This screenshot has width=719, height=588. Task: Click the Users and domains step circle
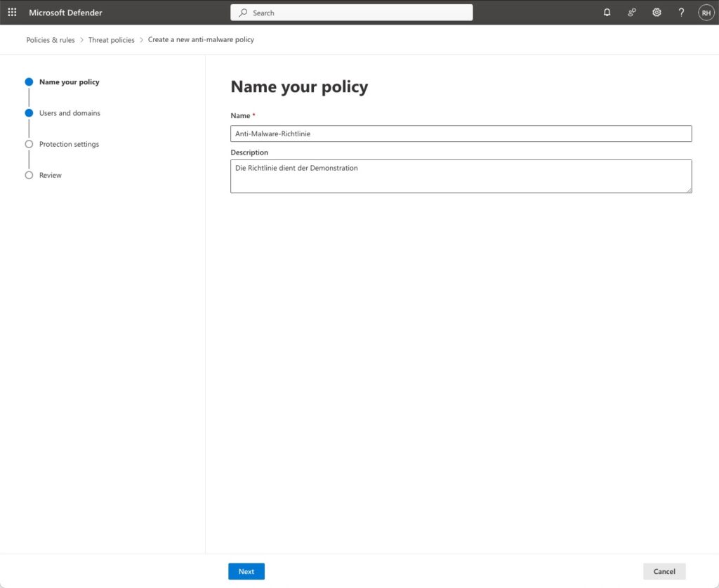pos(29,113)
